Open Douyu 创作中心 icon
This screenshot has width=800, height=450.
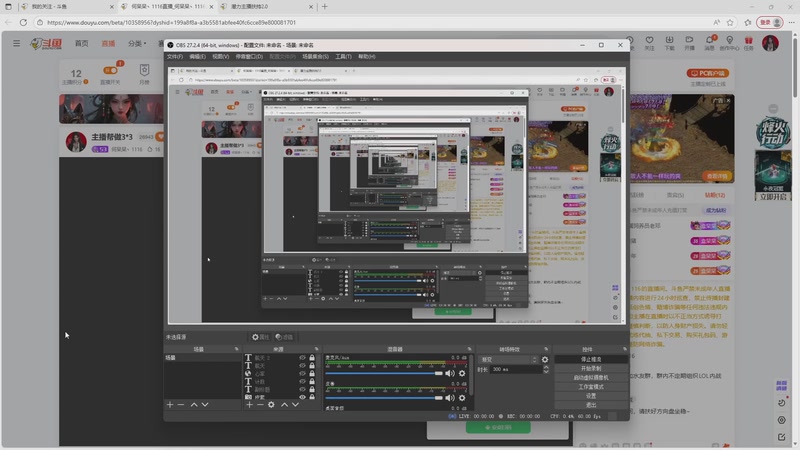(730, 43)
